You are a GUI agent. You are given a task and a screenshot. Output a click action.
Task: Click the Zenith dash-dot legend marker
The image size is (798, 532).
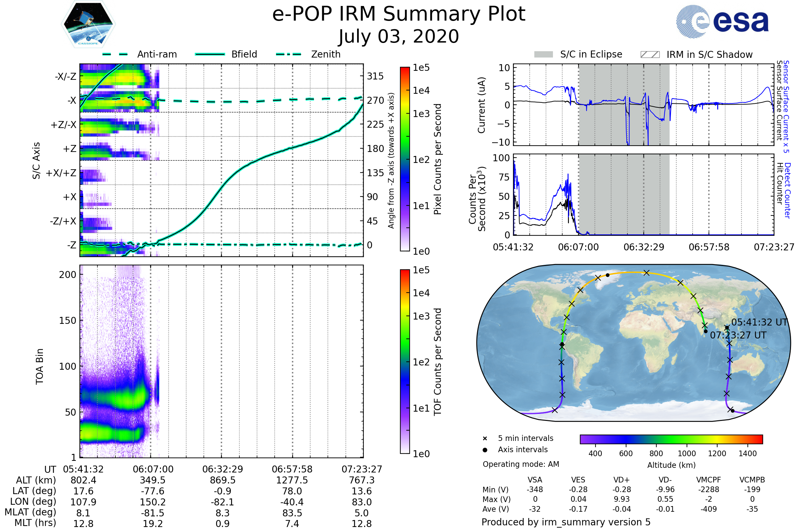289,54
